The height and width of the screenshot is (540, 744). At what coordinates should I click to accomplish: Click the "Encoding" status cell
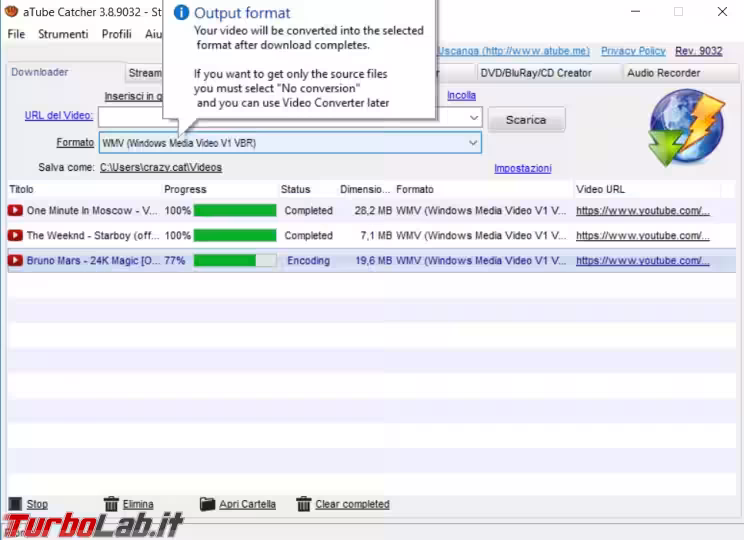click(x=308, y=261)
